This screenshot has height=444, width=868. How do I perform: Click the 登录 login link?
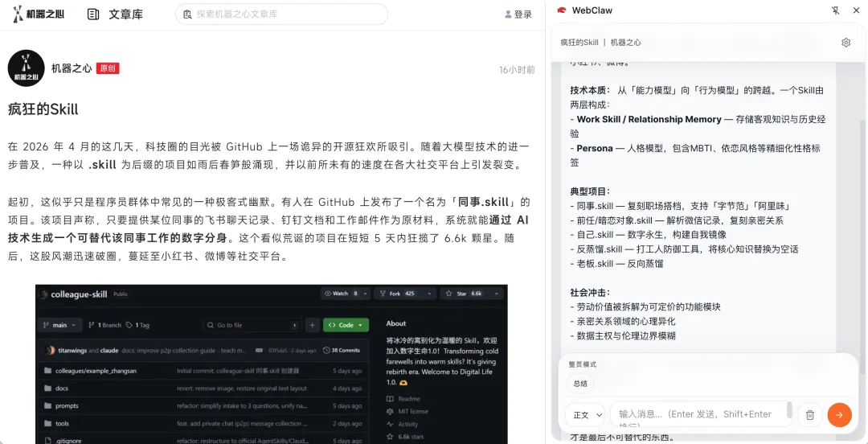point(518,14)
